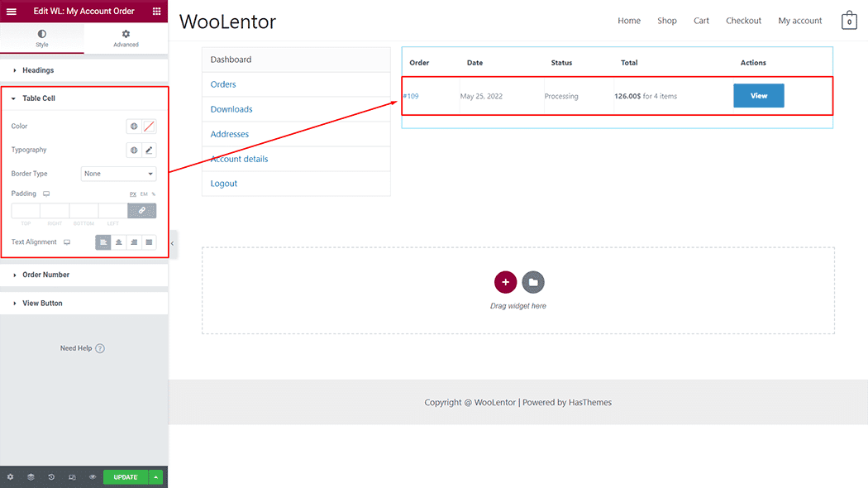Expand the View Button section

click(42, 304)
